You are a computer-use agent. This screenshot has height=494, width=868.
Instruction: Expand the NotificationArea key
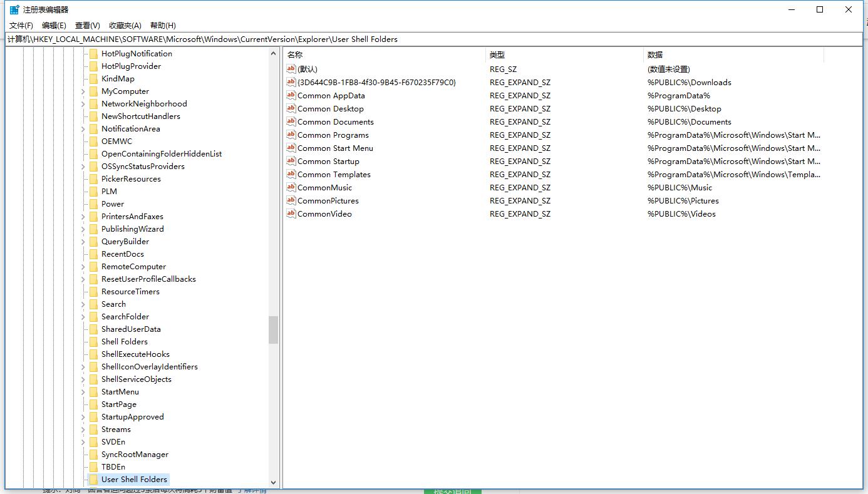pos(83,129)
